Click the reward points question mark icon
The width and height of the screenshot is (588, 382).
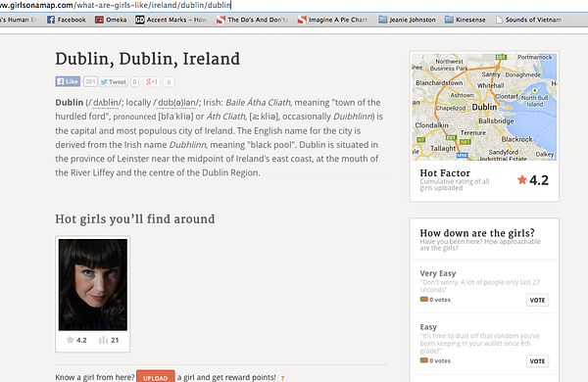(x=282, y=378)
